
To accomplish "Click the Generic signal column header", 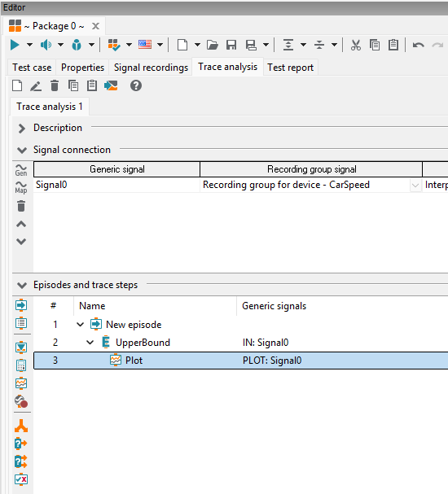I will (x=117, y=169).
